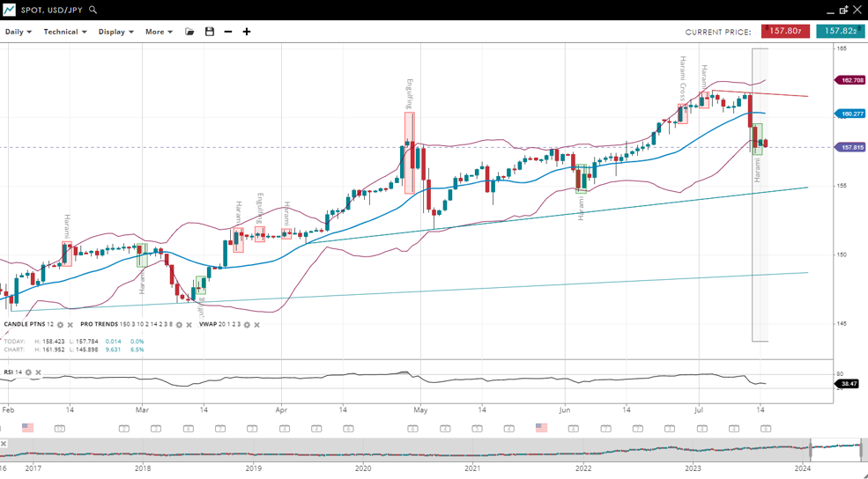
Task: Open VWAP settings gear
Action: tap(247, 325)
